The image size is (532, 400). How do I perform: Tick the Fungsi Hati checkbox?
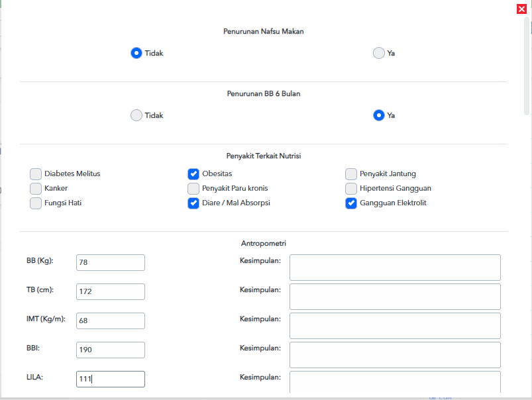point(36,203)
